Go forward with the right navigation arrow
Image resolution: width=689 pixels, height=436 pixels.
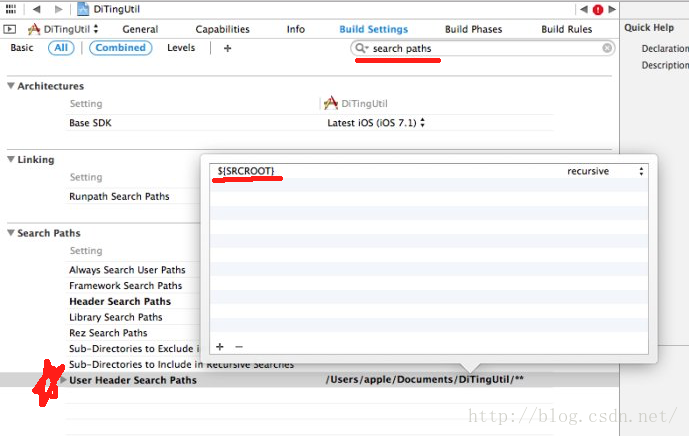[58, 9]
